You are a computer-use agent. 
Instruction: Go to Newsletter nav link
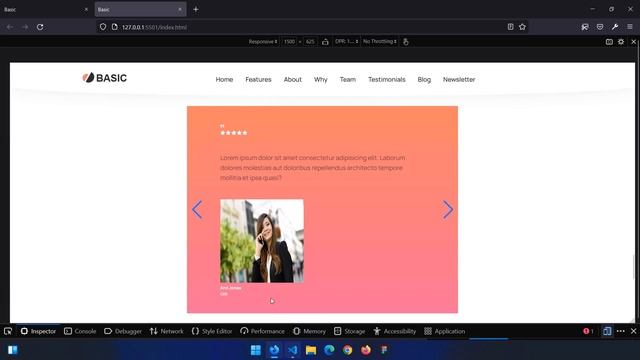pos(459,80)
